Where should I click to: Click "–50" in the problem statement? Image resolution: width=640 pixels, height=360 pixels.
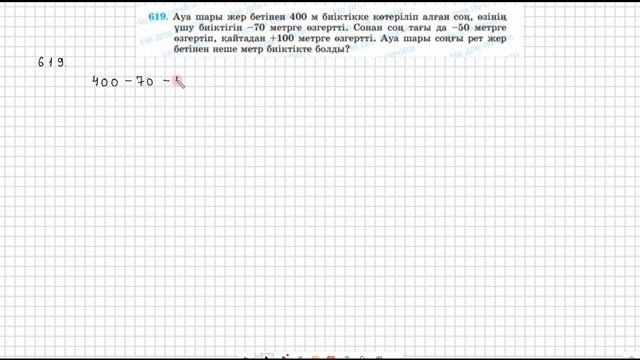tap(460, 27)
